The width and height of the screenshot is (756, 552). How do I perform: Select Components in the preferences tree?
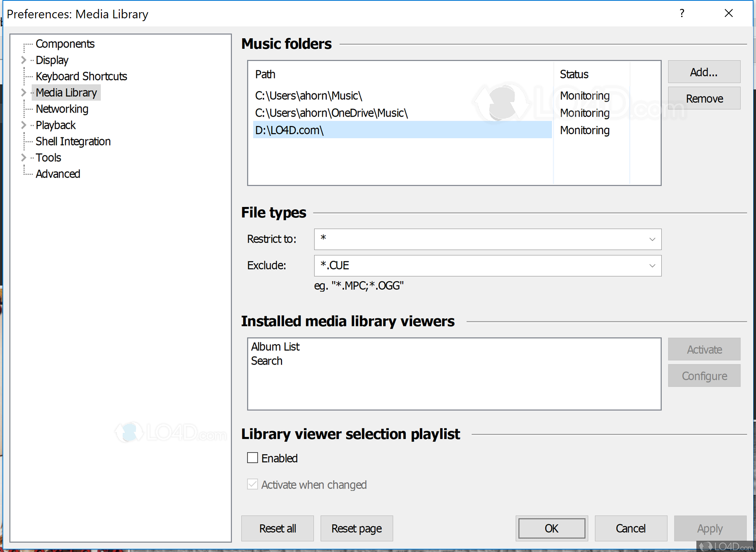65,43
